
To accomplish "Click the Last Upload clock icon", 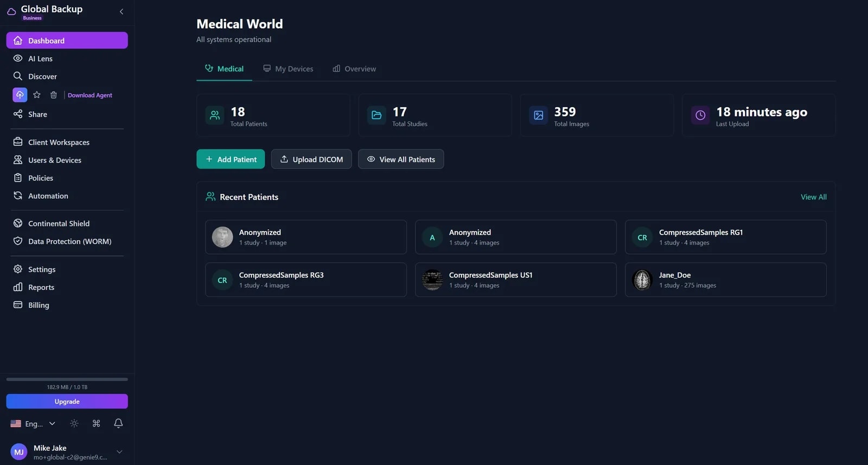I will (x=700, y=115).
